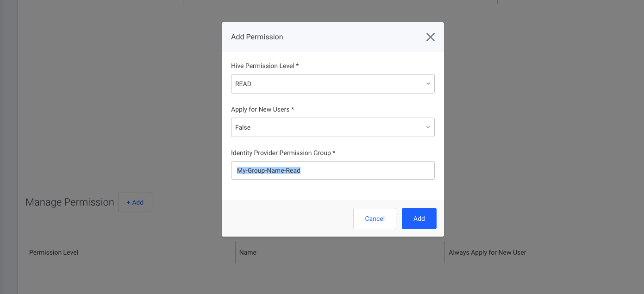Click the Add Permission dialog title
The width and height of the screenshot is (644, 294).
pyautogui.click(x=257, y=37)
